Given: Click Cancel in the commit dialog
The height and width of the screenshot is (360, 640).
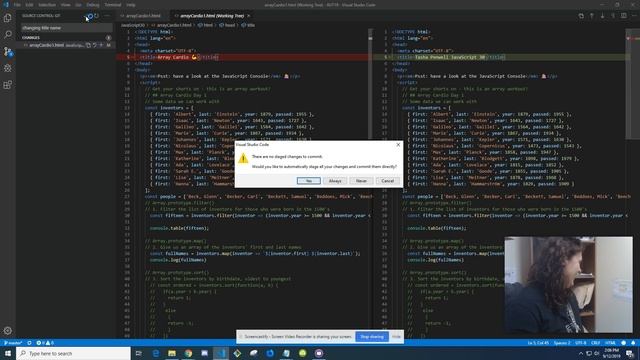Looking at the screenshot, I should point(387,181).
